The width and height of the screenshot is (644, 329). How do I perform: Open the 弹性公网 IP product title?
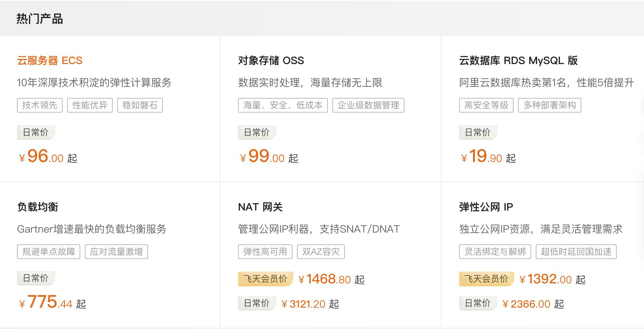[486, 207]
